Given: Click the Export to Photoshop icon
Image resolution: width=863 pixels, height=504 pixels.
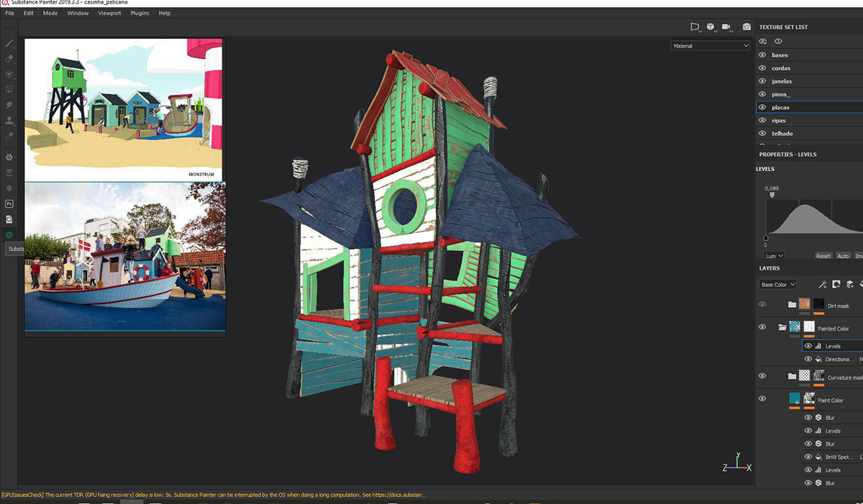Looking at the screenshot, I should (9, 203).
